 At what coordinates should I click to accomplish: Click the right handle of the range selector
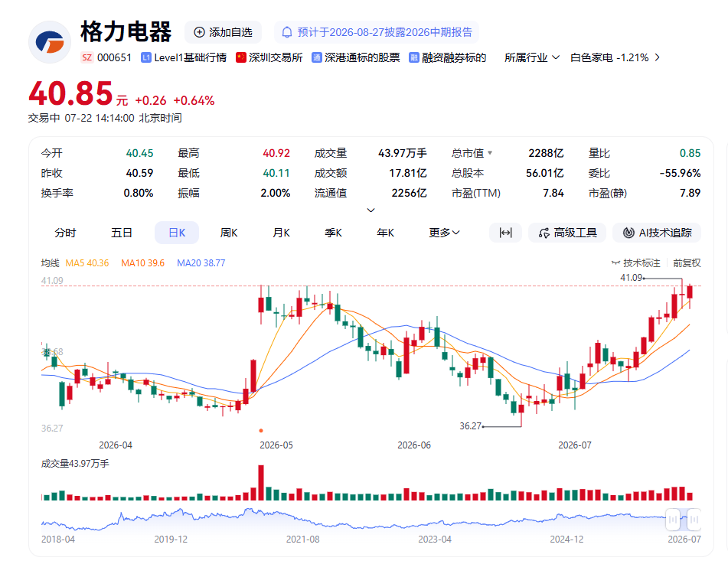point(694,520)
